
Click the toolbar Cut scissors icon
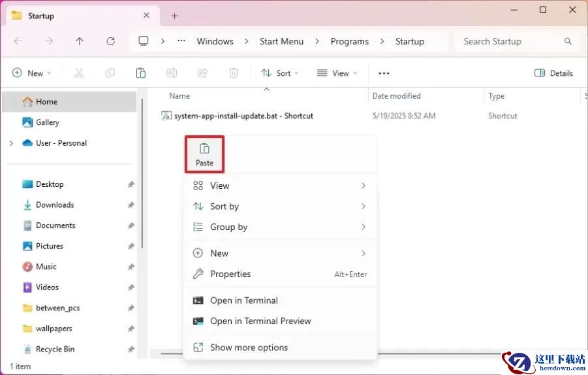[79, 73]
